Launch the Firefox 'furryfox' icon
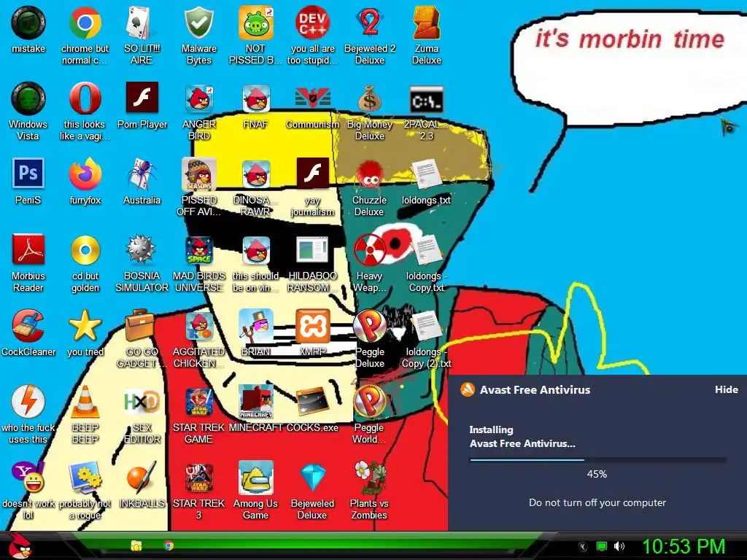 pyautogui.click(x=85, y=174)
